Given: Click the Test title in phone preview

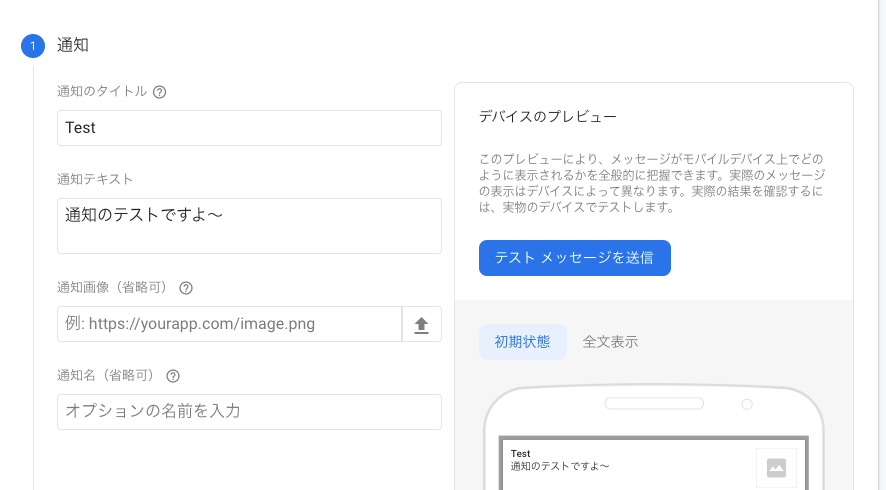Looking at the screenshot, I should point(520,454).
